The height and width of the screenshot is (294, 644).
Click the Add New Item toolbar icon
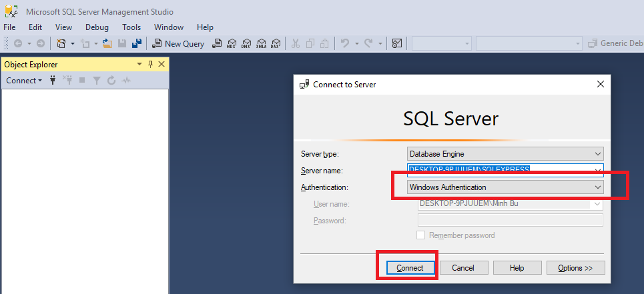tap(85, 43)
